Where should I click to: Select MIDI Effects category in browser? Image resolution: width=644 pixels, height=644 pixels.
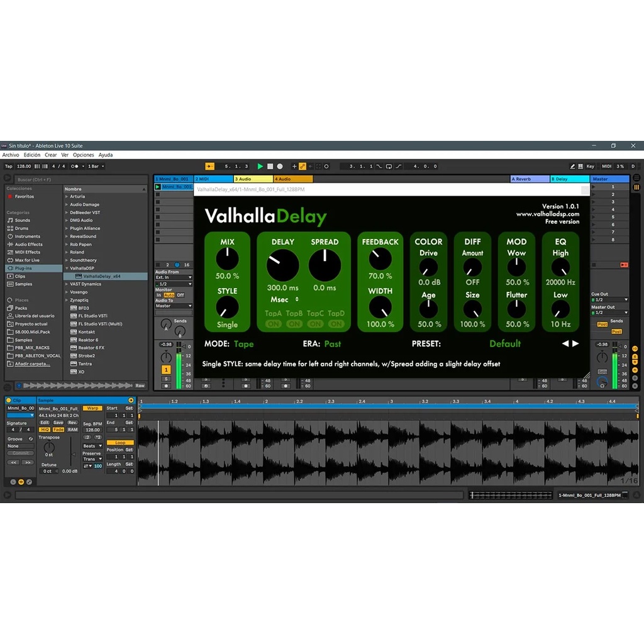(27, 252)
